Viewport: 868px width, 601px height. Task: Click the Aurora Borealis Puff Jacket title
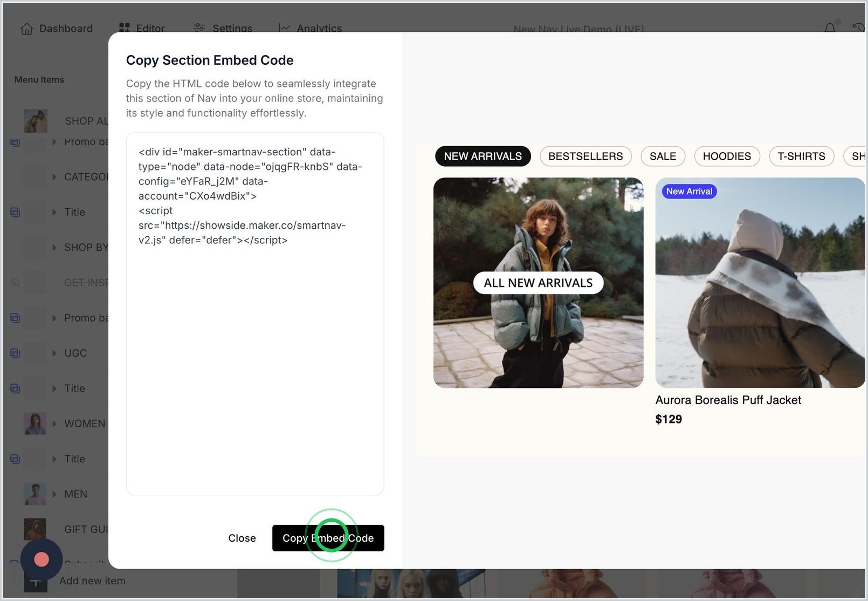coord(728,400)
